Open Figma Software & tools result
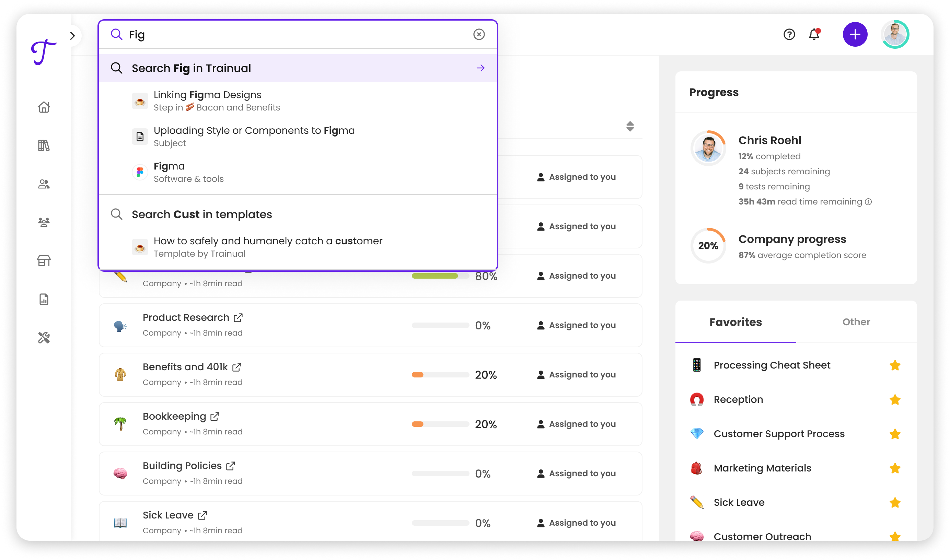The image size is (950, 560). [x=189, y=172]
